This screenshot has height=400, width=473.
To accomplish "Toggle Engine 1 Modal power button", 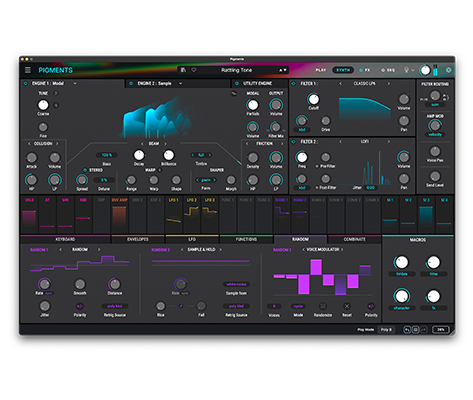I will [x=26, y=83].
